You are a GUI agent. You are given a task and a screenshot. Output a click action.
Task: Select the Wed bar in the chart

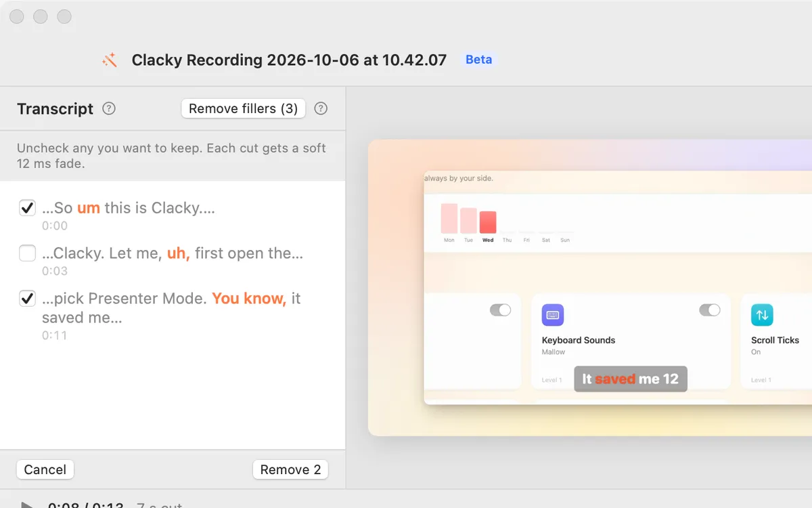[x=488, y=222]
